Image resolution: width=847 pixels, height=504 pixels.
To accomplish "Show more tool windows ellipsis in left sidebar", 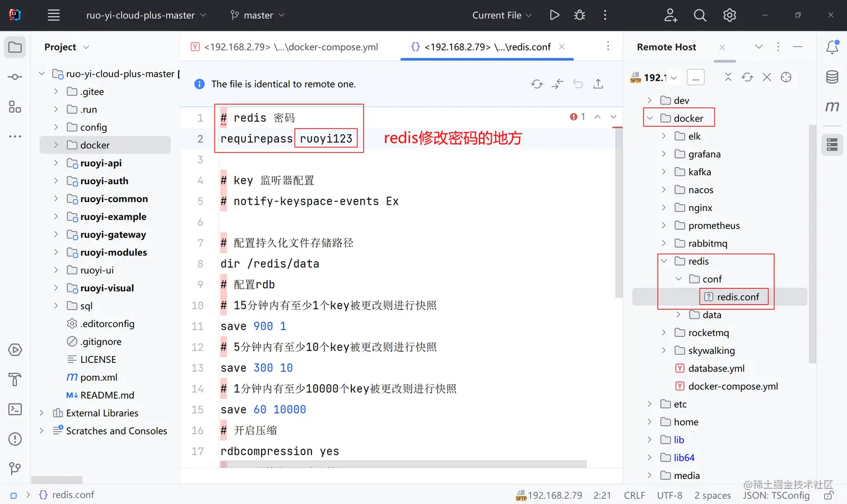I will pyautogui.click(x=15, y=136).
